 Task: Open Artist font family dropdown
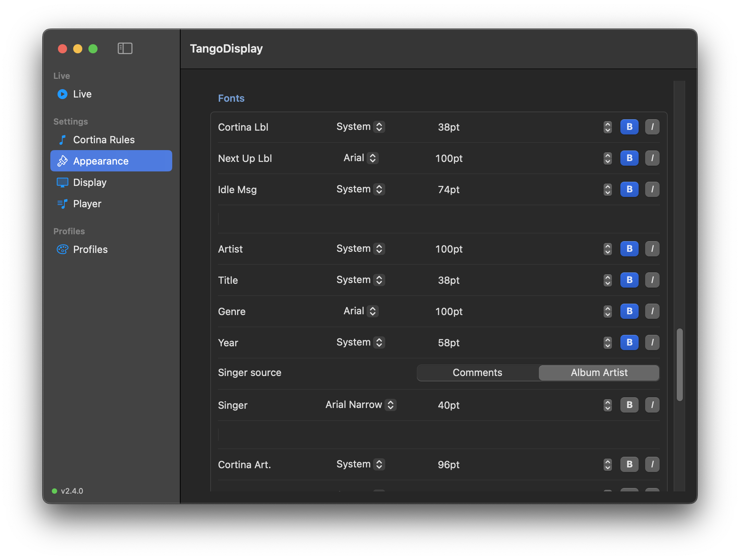(x=360, y=249)
